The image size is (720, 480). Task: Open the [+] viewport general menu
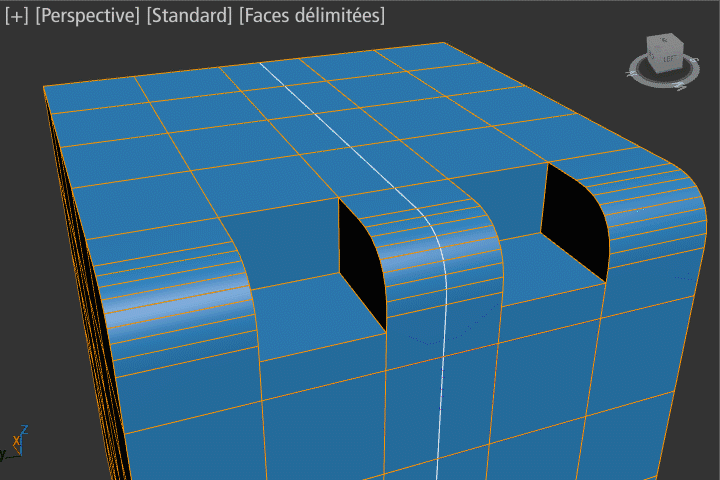(x=17, y=16)
